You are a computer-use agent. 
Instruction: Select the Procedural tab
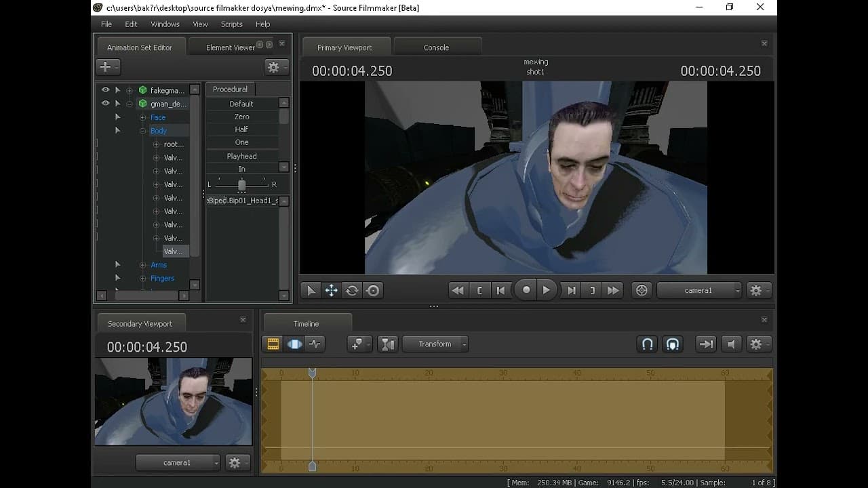coord(231,89)
